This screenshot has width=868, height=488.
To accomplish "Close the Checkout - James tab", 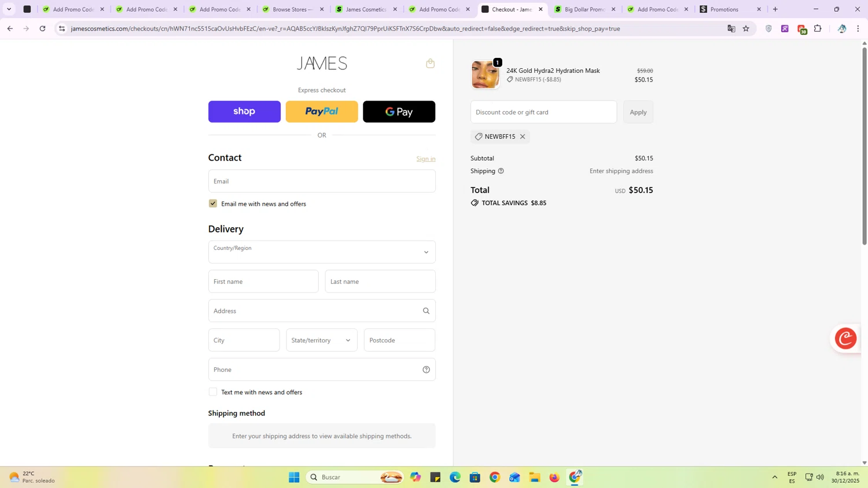I will tap(541, 9).
